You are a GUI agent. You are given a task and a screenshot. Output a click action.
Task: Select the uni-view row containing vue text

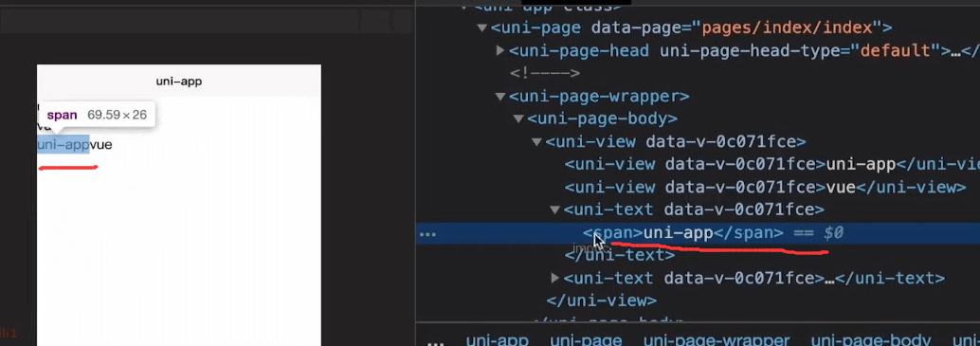click(x=766, y=187)
